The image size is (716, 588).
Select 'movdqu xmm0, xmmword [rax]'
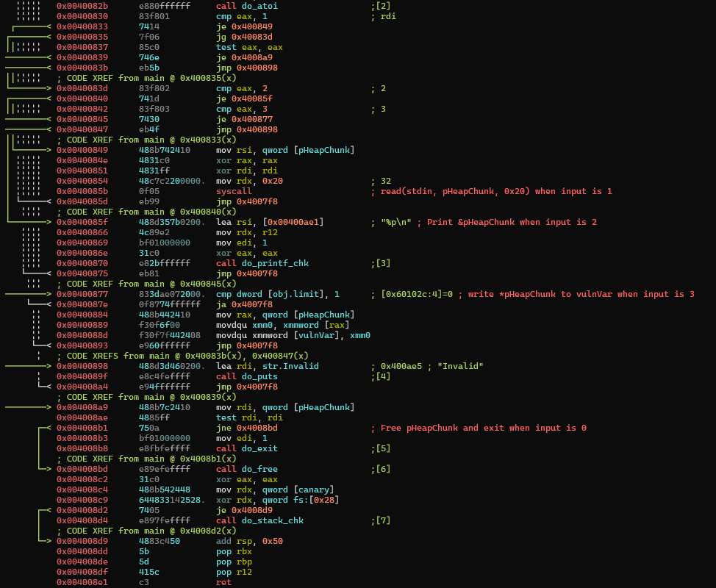pos(283,325)
